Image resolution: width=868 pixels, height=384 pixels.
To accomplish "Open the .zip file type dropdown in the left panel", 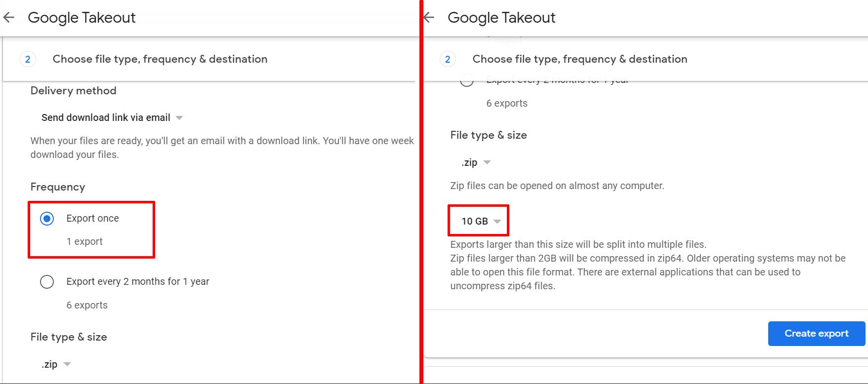I will [56, 364].
